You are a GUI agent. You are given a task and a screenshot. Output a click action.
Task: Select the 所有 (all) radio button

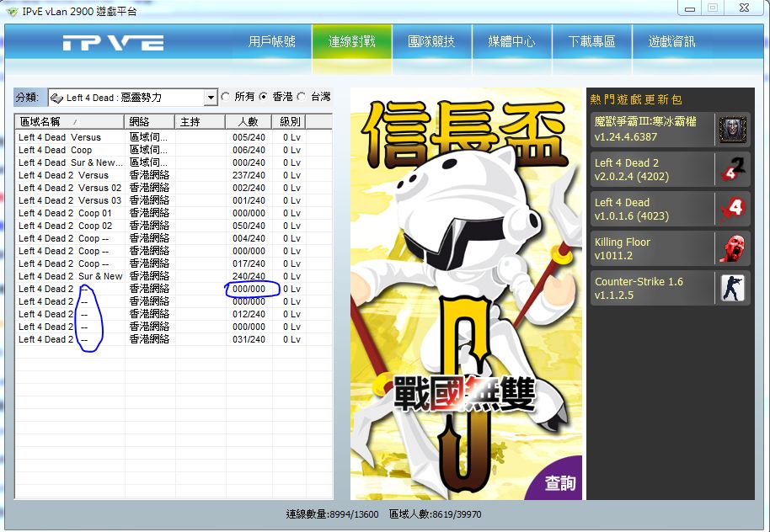point(226,97)
